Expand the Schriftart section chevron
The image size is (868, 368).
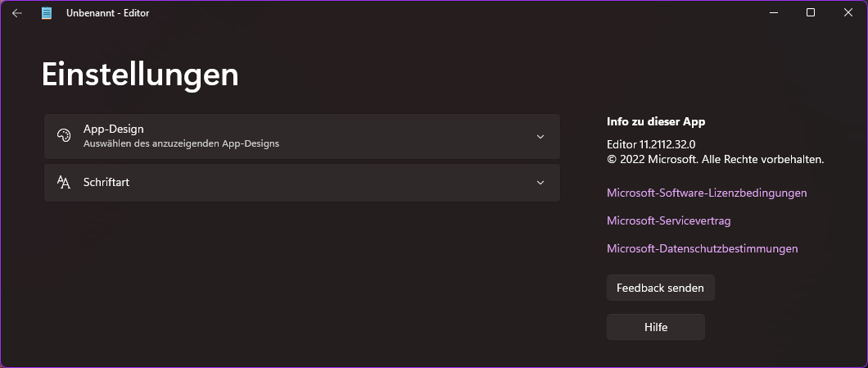pos(540,182)
